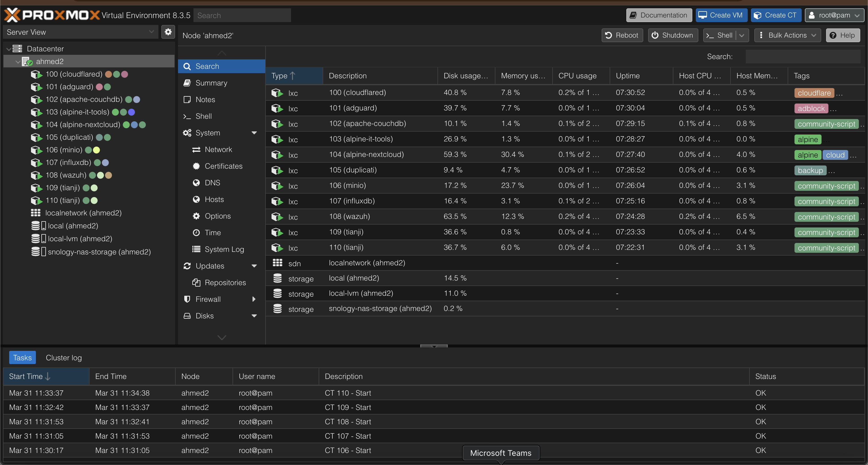Image resolution: width=868 pixels, height=465 pixels.
Task: Click the localnetwork (ahmed2) grid icon in tree
Action: pyautogui.click(x=35, y=213)
